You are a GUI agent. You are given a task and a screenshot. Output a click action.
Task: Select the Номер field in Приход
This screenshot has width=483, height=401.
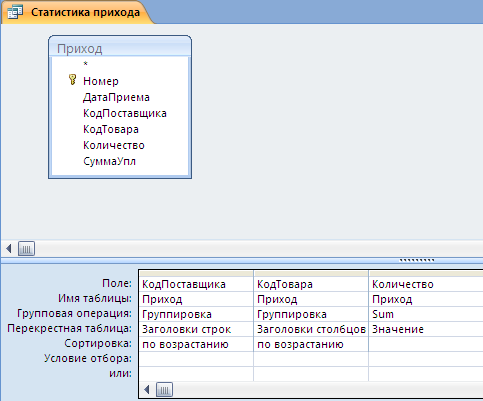coord(101,81)
